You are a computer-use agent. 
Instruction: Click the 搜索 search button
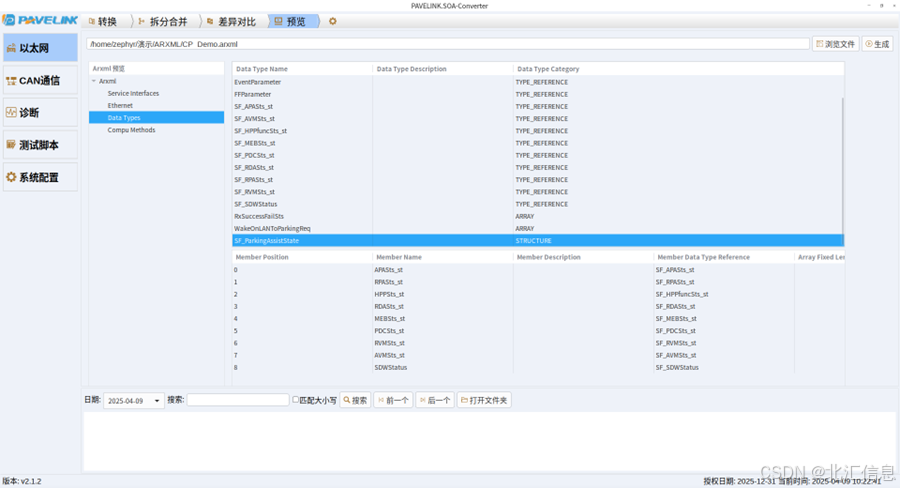coord(355,400)
